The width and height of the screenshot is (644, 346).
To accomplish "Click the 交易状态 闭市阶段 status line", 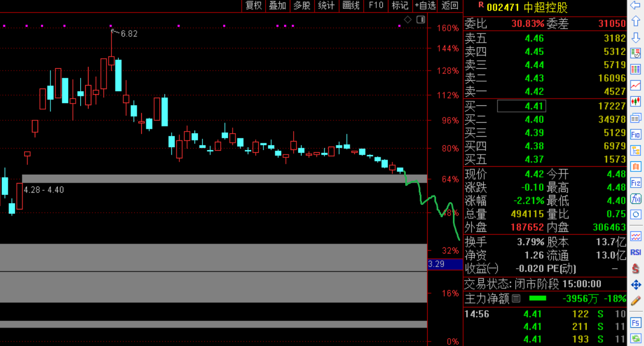I will [532, 284].
